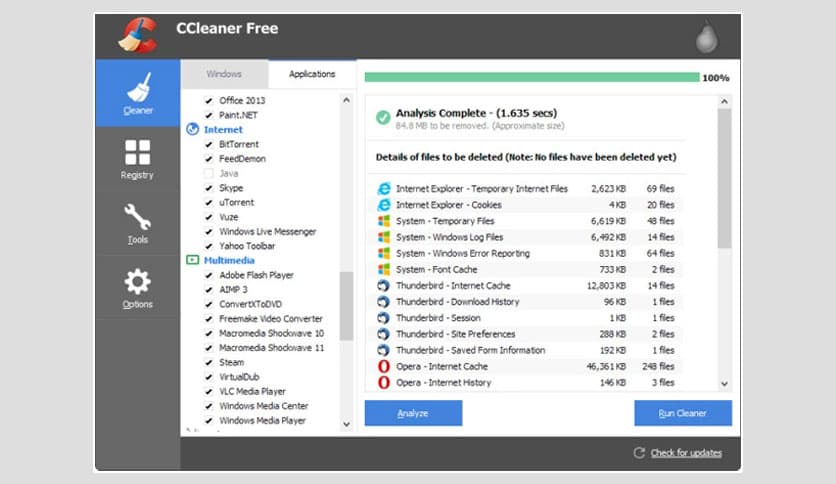Select the Internet category heading
Image resolution: width=836 pixels, height=484 pixels.
223,130
